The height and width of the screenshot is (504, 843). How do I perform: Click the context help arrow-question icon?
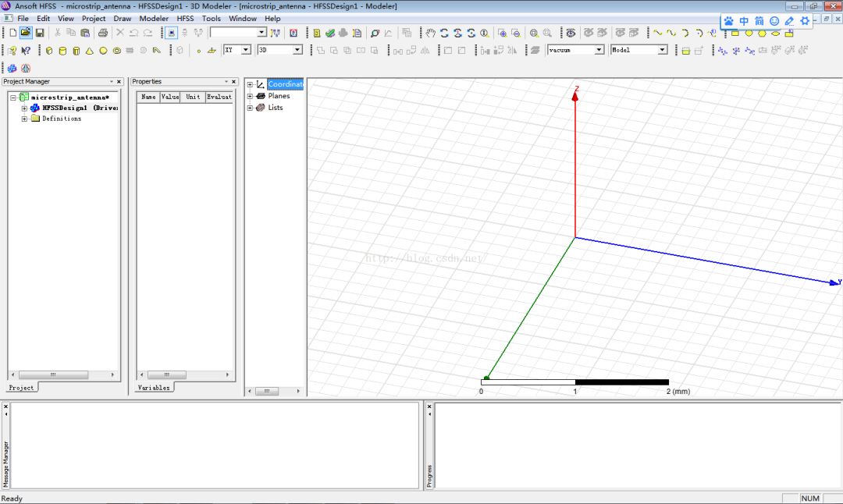(25, 51)
